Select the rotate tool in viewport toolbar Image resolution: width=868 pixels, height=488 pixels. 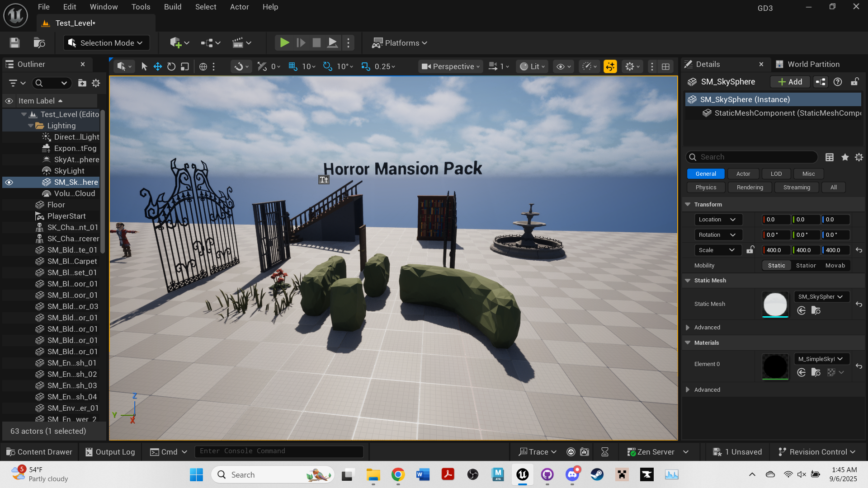171,66
